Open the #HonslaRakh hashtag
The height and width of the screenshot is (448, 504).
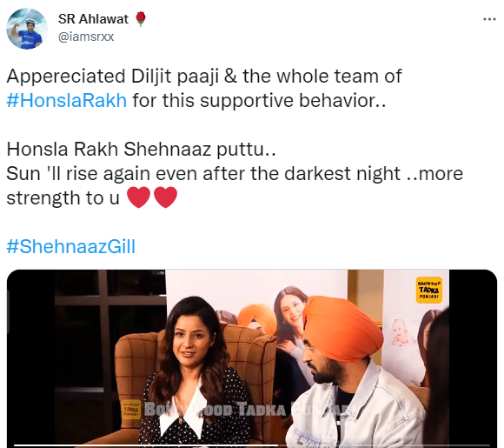point(67,100)
